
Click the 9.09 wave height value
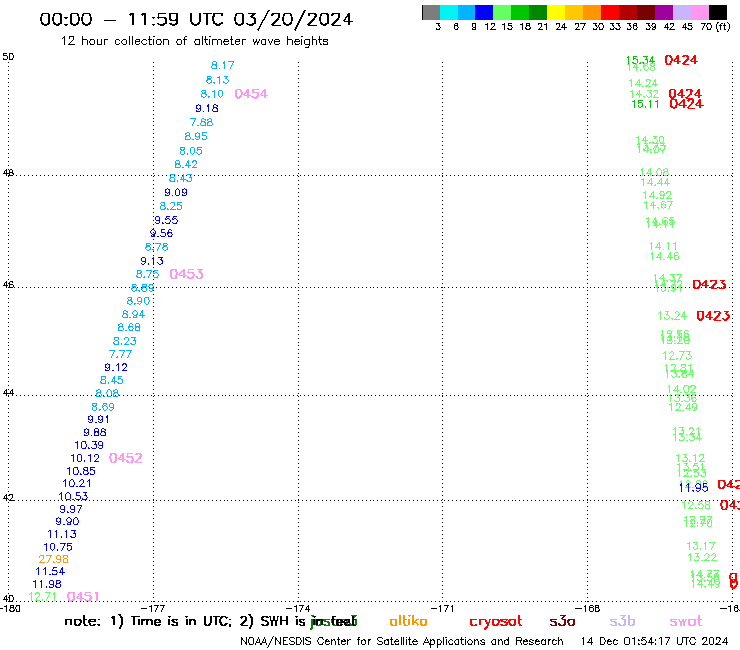[176, 193]
